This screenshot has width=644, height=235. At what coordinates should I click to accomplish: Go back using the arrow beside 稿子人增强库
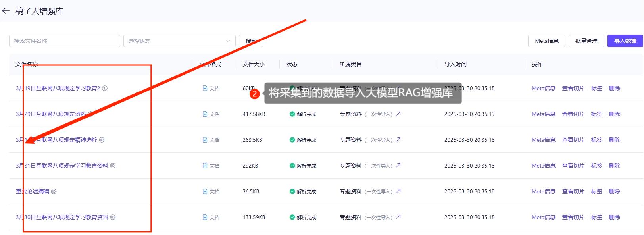point(6,11)
